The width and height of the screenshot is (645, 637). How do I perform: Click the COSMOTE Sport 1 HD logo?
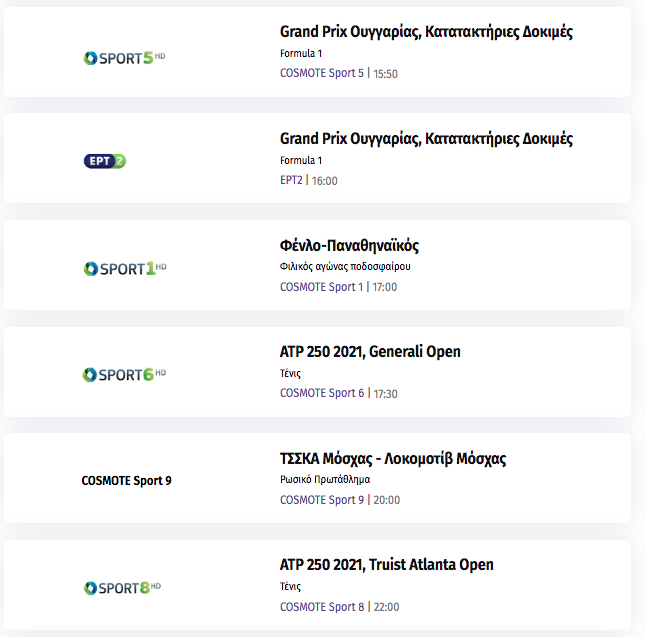coord(125,269)
